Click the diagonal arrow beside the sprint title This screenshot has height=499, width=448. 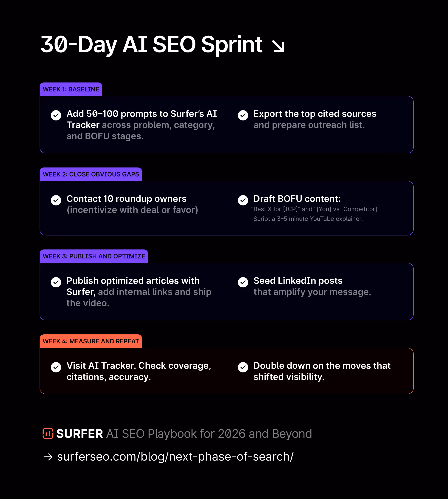pos(278,46)
